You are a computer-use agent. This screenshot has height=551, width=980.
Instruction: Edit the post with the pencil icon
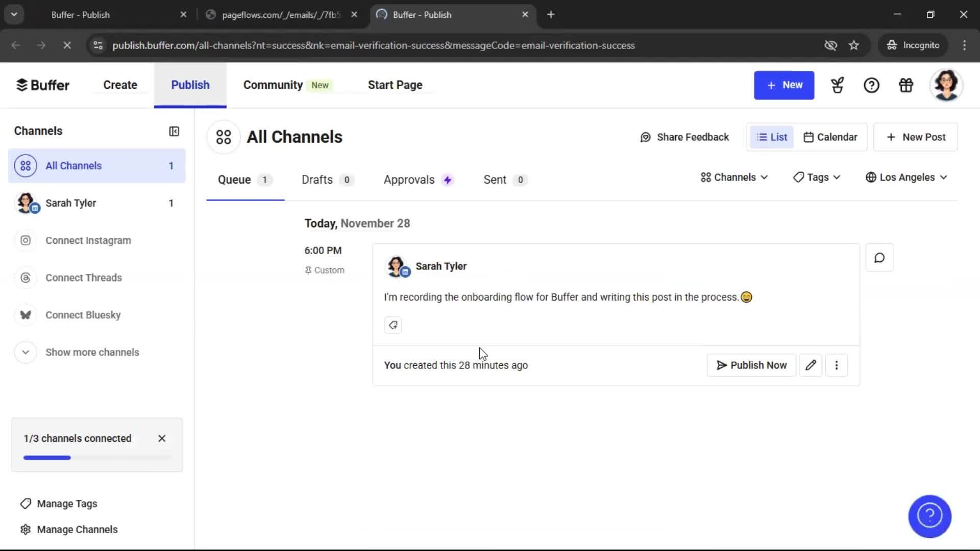pos(811,365)
